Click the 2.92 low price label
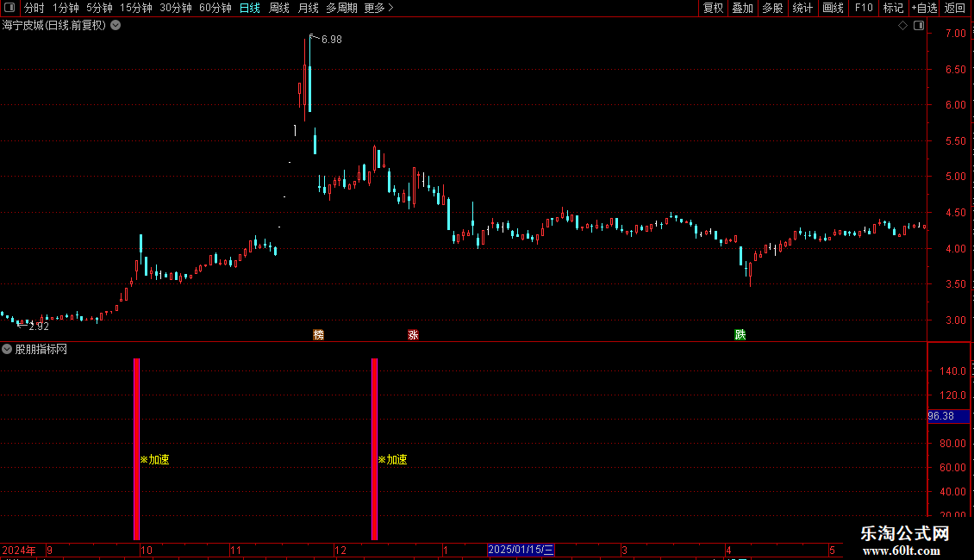 [x=39, y=327]
